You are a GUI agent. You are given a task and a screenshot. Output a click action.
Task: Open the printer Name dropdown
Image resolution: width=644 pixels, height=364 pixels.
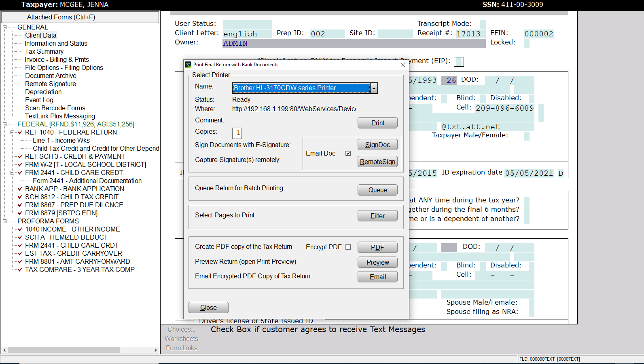coord(374,88)
